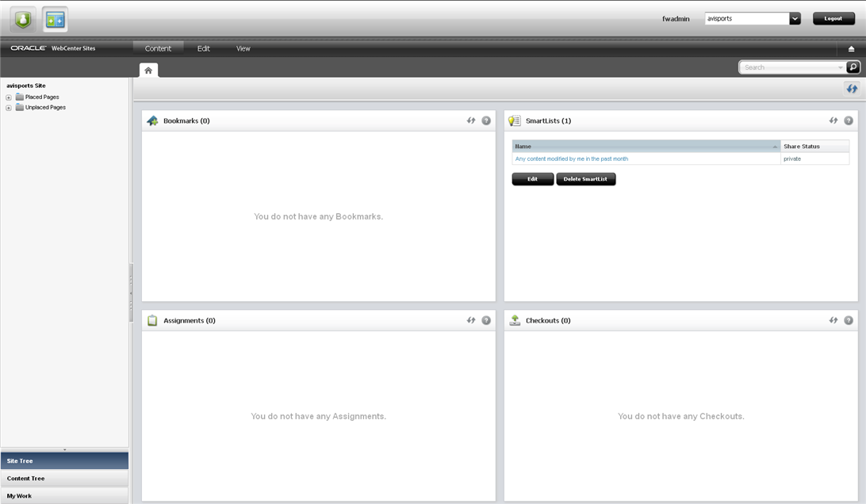Viewport: 866px width, 504px height.
Task: Click the Assignments clipboard icon
Action: click(x=152, y=320)
